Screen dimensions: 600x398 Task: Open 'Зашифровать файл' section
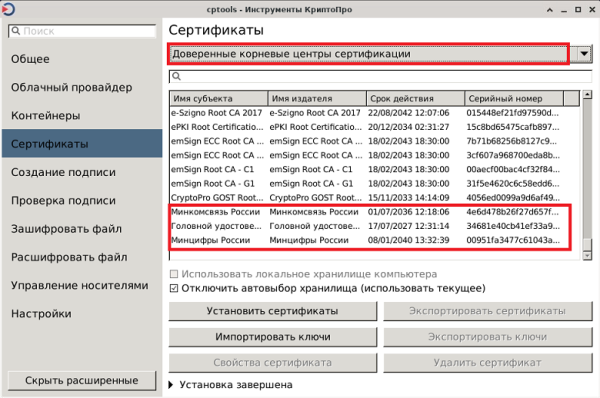point(82,229)
